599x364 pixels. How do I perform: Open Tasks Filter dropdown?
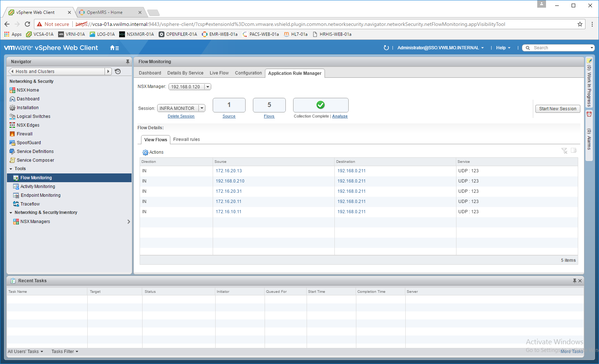click(x=65, y=352)
